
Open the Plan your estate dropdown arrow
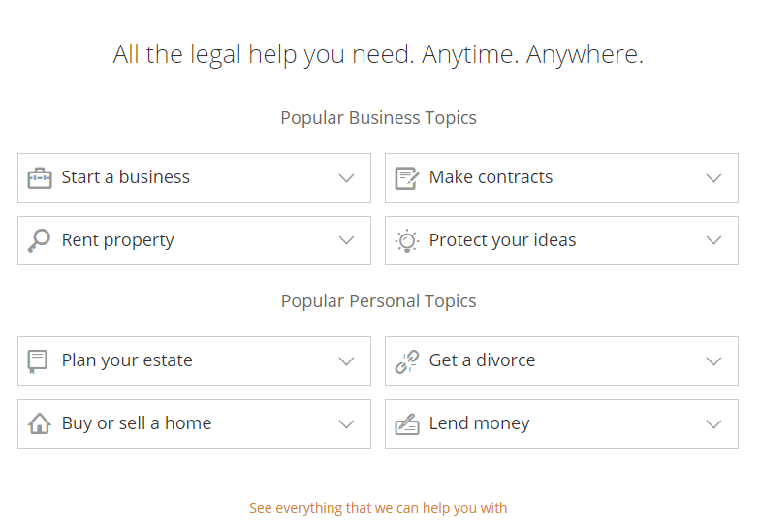click(346, 361)
